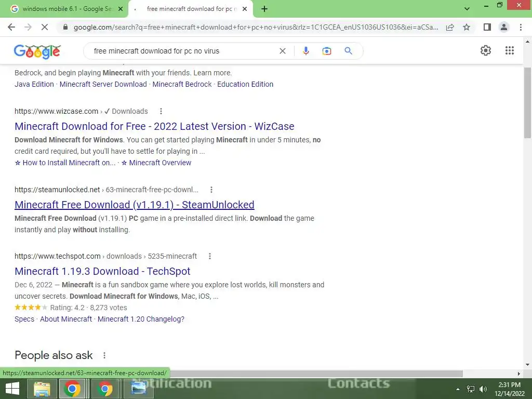Open a new browser tab

264,9
